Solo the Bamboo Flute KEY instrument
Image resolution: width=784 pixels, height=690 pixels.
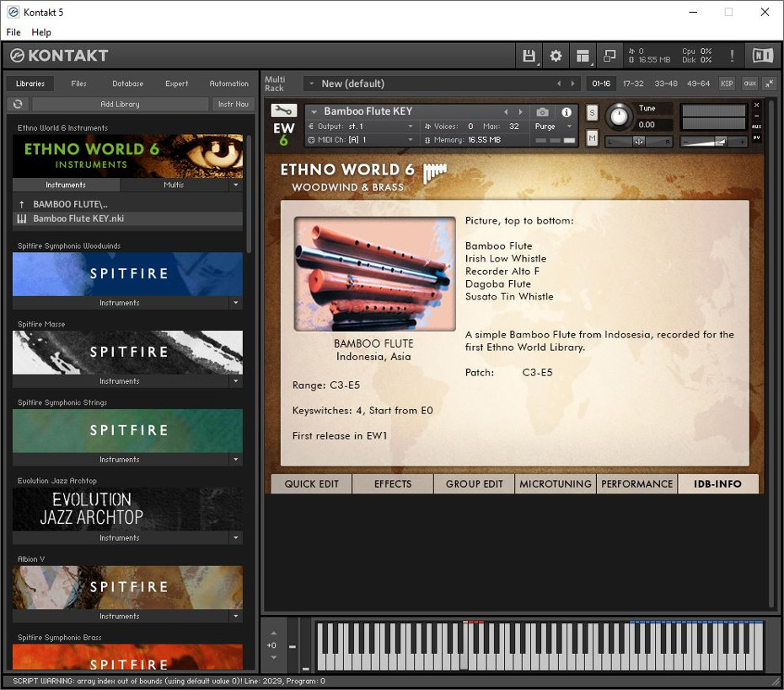[x=592, y=112]
